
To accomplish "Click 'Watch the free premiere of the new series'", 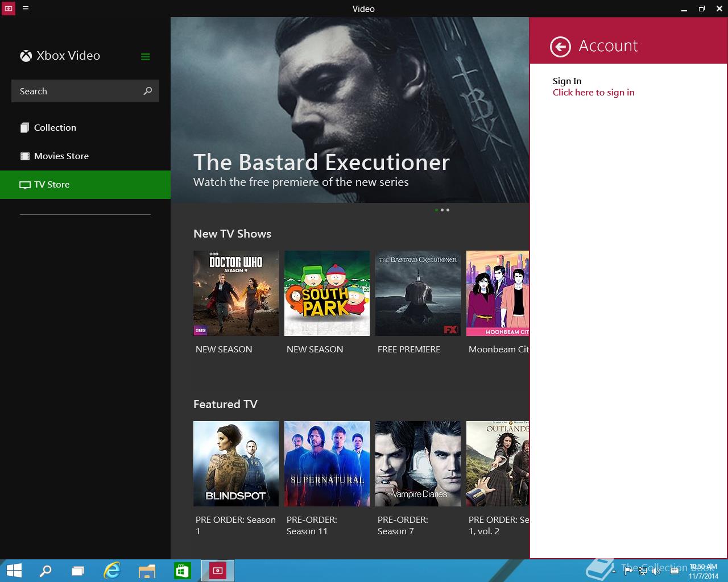I will point(301,182).
